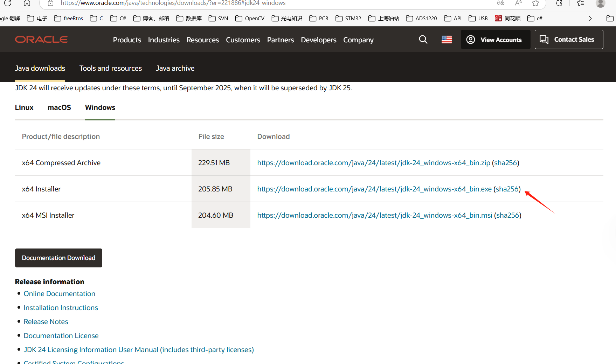Image resolution: width=616 pixels, height=364 pixels.
Task: Open the favorites list icon
Action: (580, 3)
